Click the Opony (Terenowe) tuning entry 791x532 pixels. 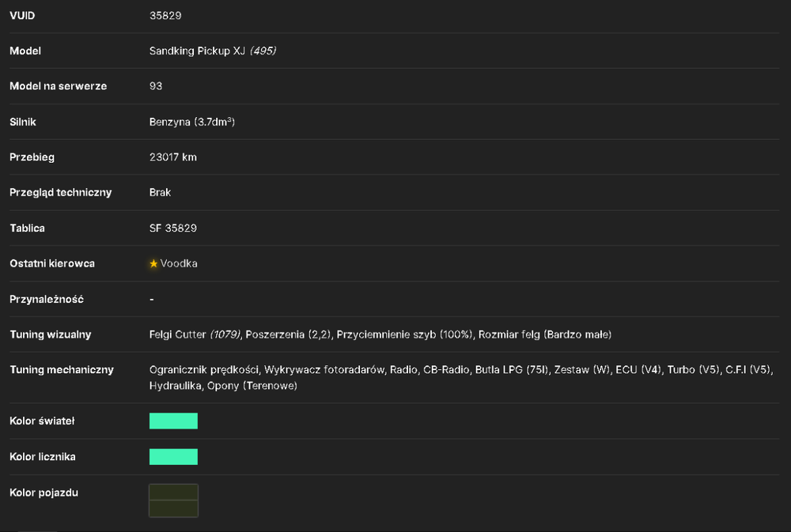(252, 387)
